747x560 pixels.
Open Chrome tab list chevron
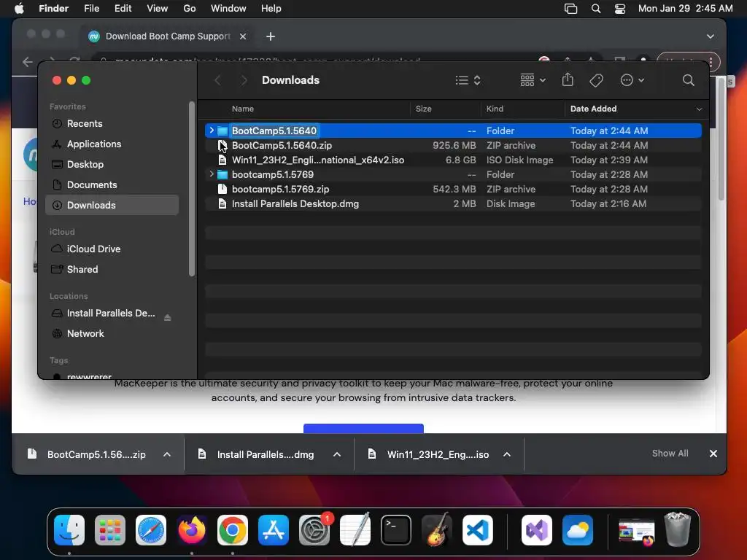pos(711,36)
